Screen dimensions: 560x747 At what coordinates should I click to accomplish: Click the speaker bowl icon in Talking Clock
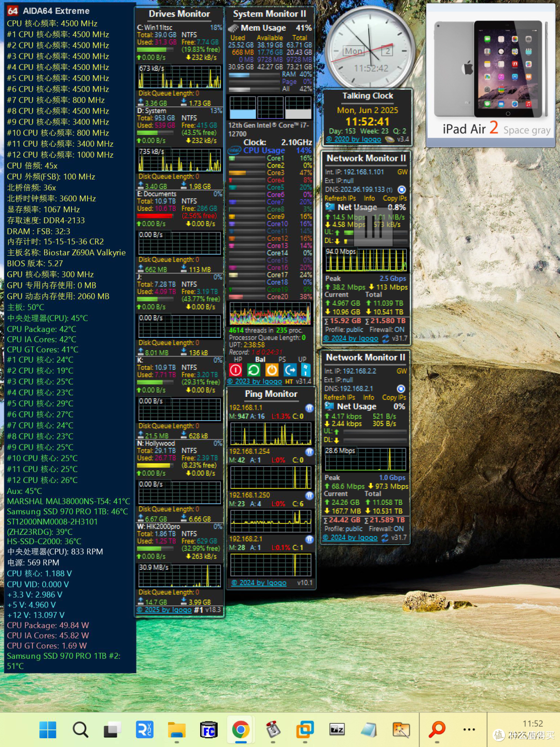(x=389, y=139)
